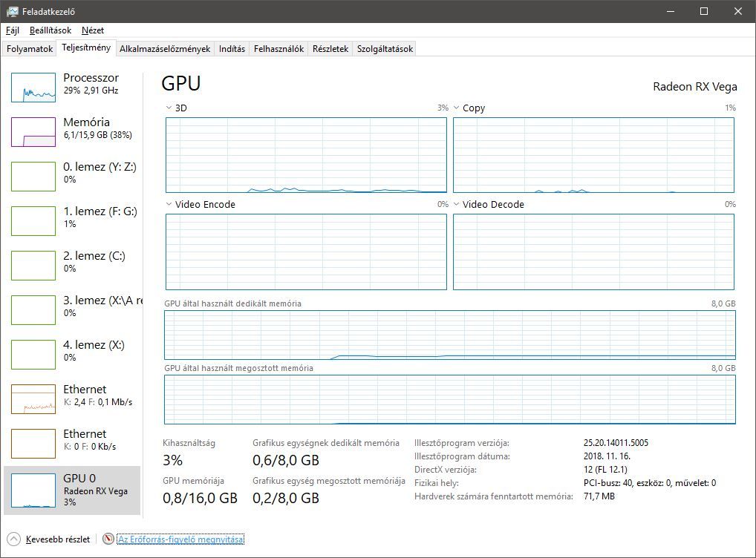Click the Kevesebb részlet button label
Screen dimensions: 756x558
58,539
